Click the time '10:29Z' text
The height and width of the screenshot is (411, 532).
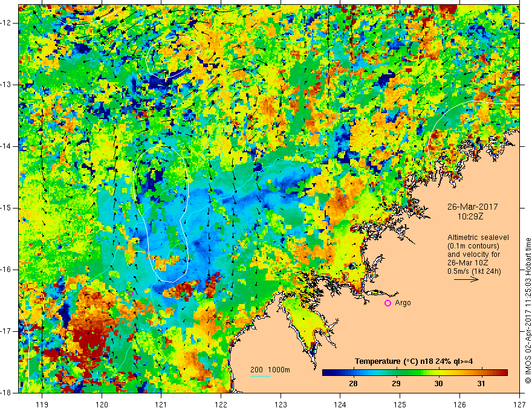(x=470, y=216)
